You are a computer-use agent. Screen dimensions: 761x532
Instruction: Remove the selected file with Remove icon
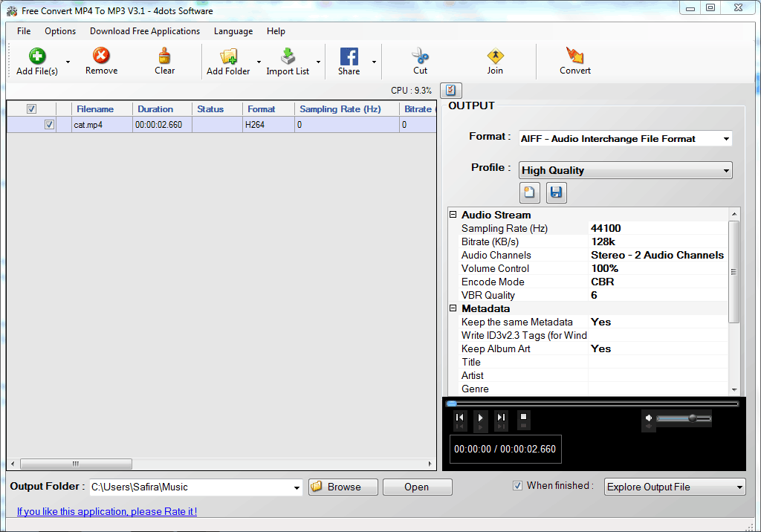pos(101,55)
